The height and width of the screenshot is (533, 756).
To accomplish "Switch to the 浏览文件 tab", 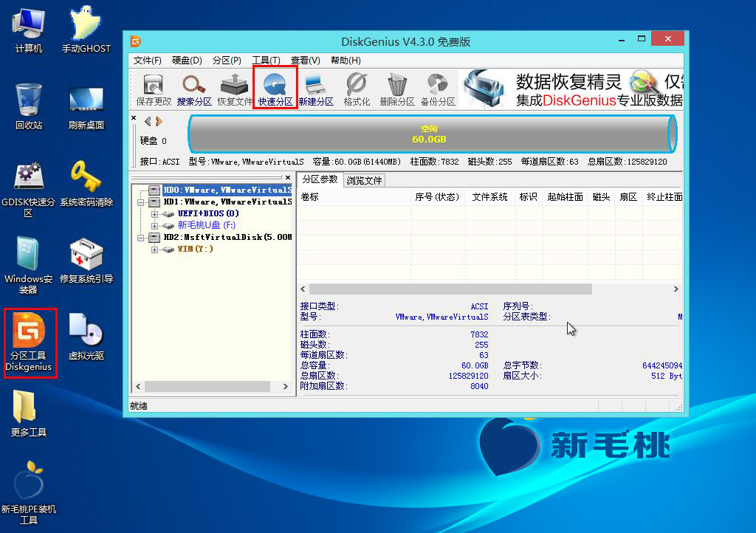I will 364,180.
